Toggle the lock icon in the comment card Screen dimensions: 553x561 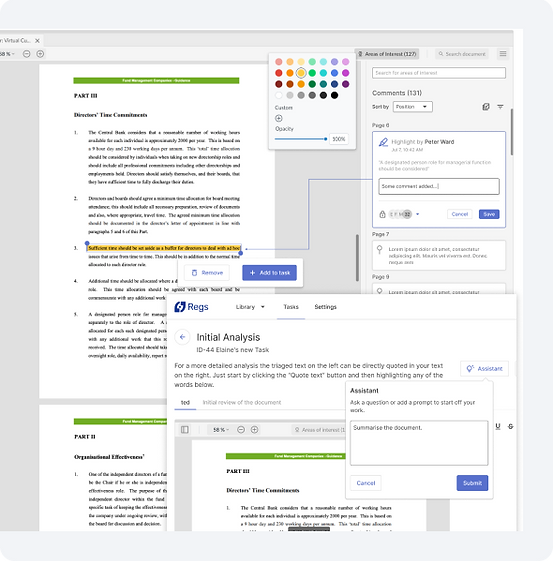pyautogui.click(x=382, y=214)
